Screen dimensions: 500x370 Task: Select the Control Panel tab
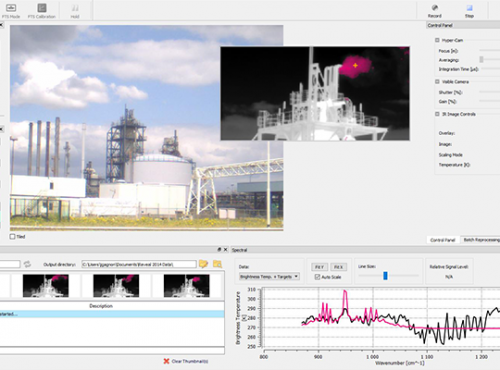[x=443, y=240]
